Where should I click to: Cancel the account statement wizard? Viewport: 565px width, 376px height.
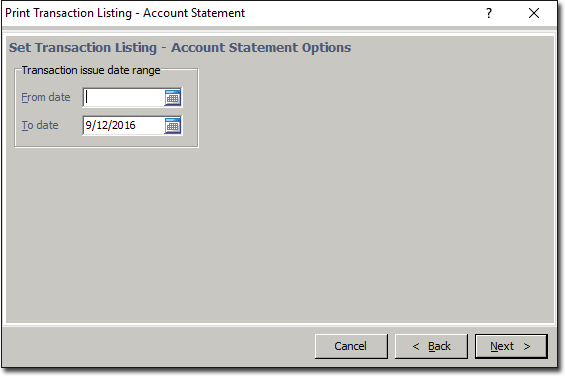coord(351,346)
